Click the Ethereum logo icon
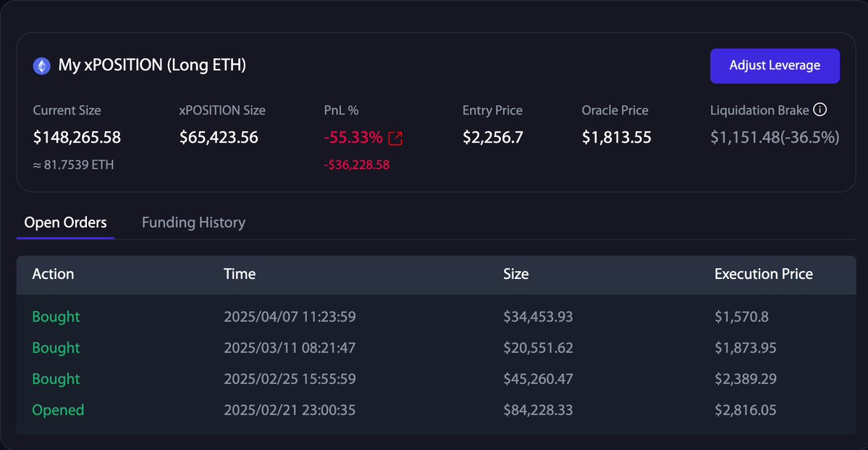Viewport: 868px width, 450px height. point(41,66)
